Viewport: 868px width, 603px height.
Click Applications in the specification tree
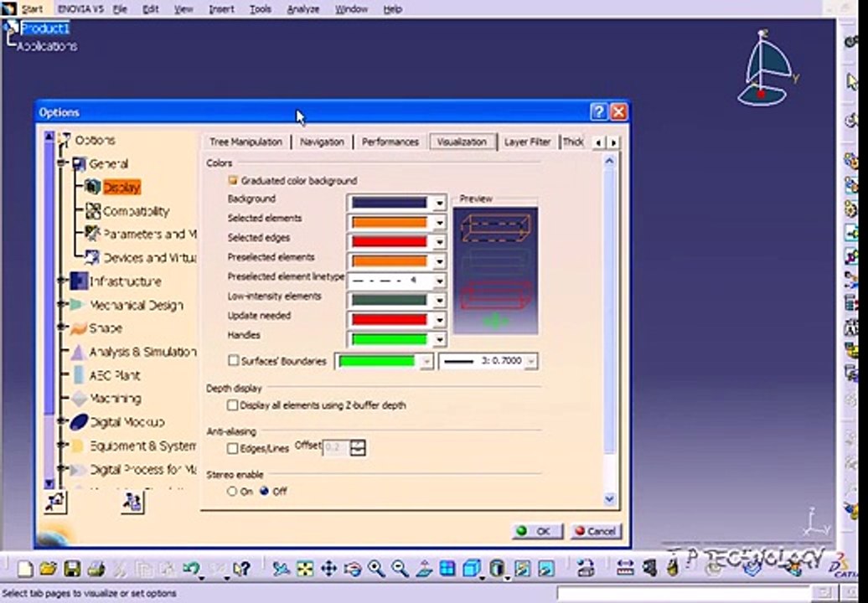tap(47, 46)
